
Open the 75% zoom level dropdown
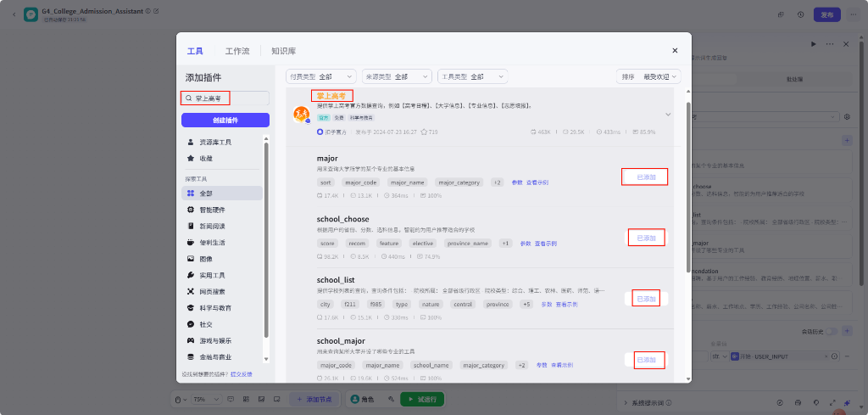[x=206, y=399]
